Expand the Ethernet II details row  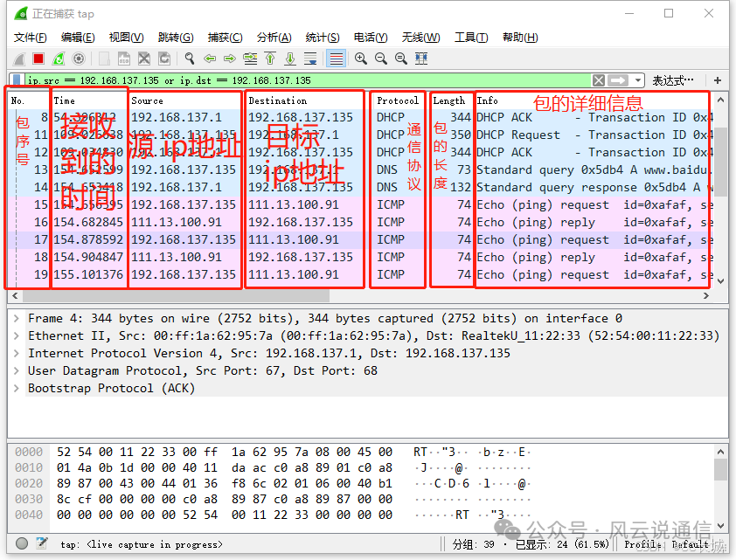[x=17, y=335]
